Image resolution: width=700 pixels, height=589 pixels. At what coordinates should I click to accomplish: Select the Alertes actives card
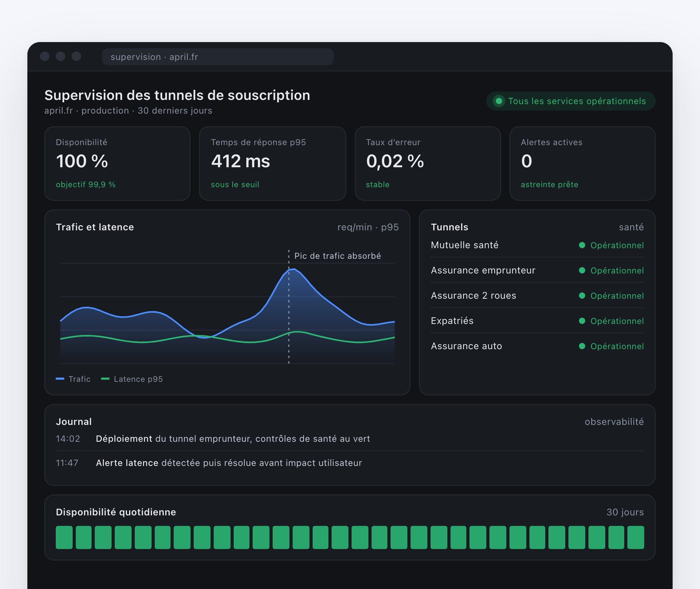click(582, 163)
